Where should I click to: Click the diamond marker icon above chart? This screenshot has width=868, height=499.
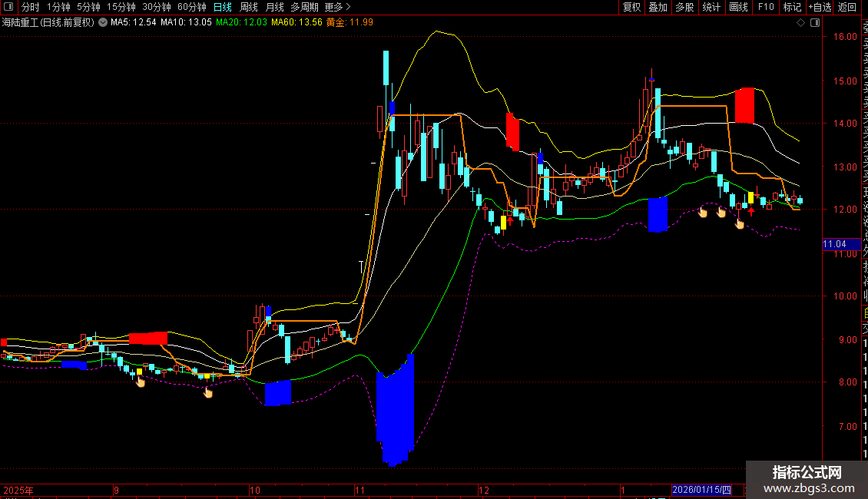click(x=800, y=22)
